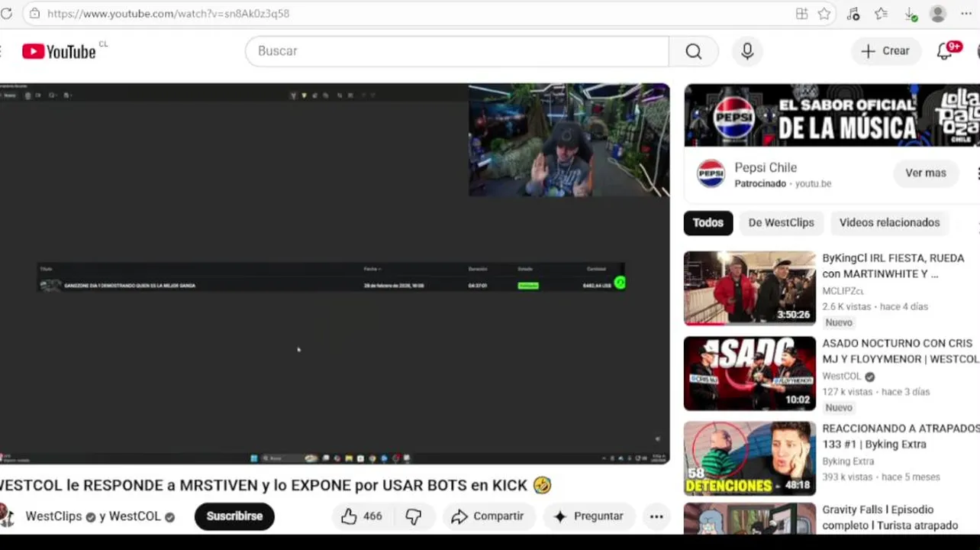Image resolution: width=980 pixels, height=550 pixels.
Task: Click the search magnifier button
Action: [x=693, y=51]
